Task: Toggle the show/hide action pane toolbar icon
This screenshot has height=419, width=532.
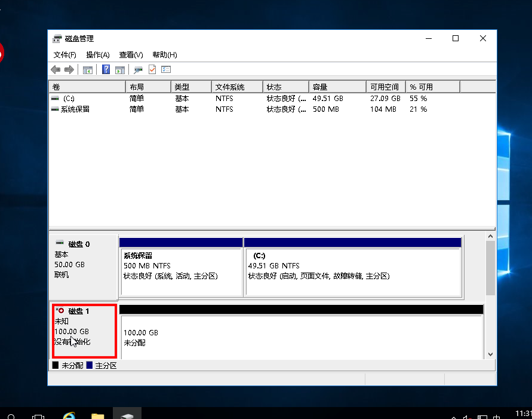Action: [120, 70]
